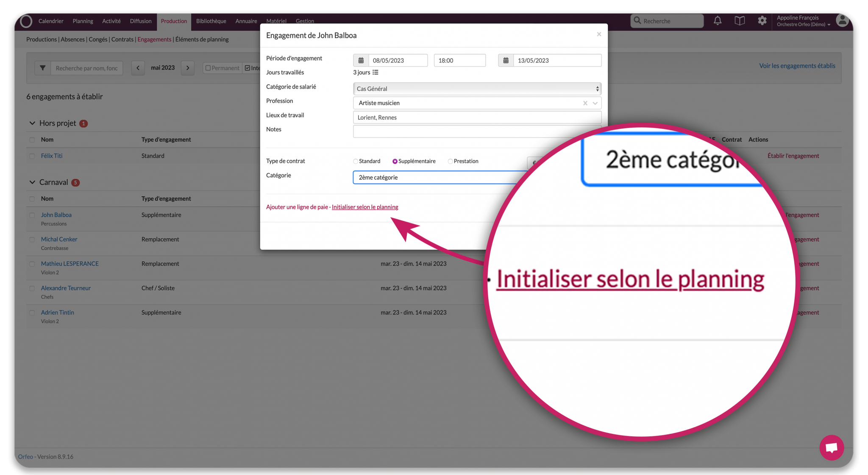The height and width of the screenshot is (475, 868).
Task: Click the search magnifier icon
Action: (637, 20)
